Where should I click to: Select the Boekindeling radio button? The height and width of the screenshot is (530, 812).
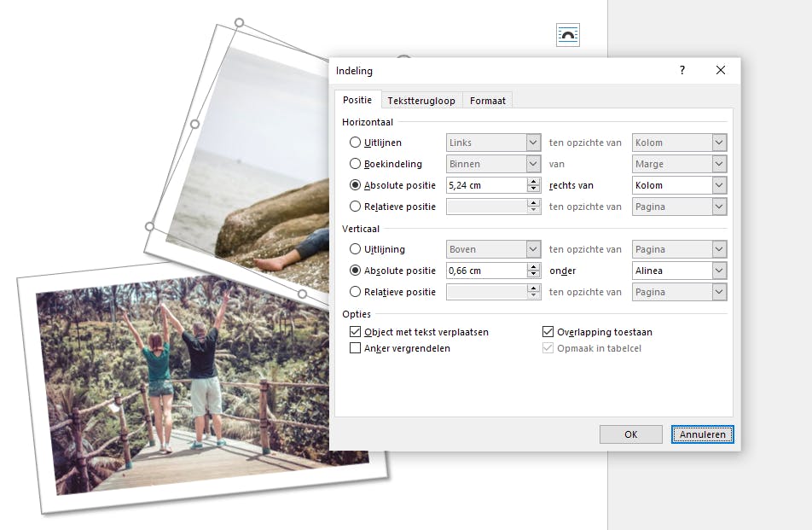pos(355,164)
